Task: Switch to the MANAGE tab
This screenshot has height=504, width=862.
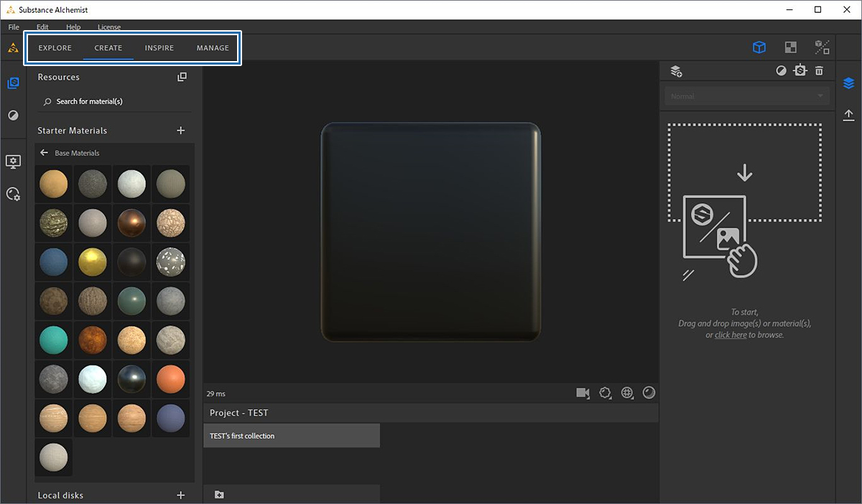Action: (213, 48)
